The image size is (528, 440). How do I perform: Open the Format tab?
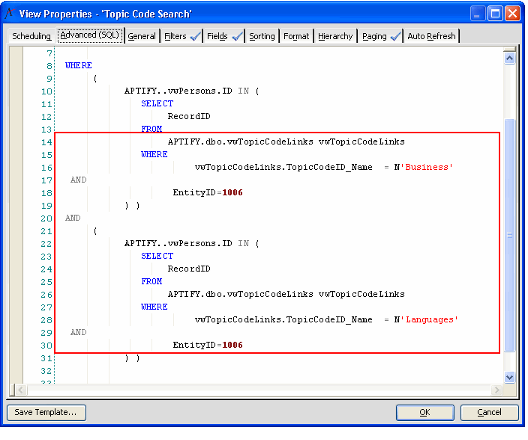296,36
